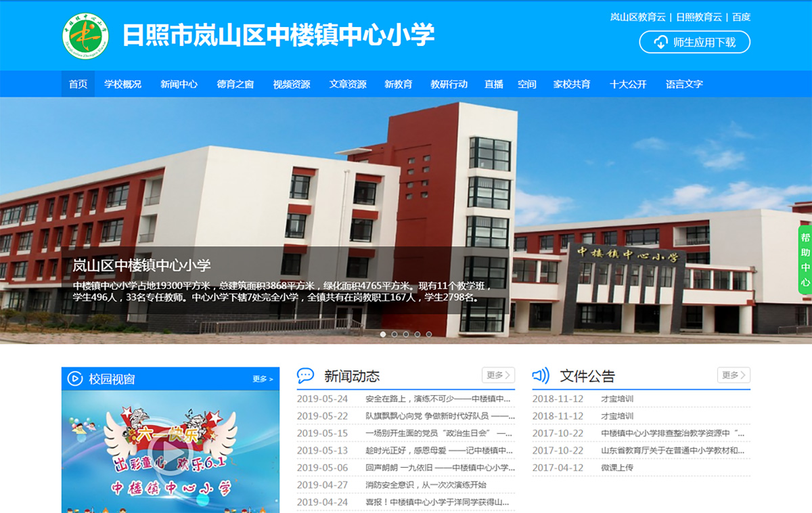The image size is (812, 513).
Task: Open the 2019-05-24 安全在路上 news article
Action: [x=438, y=399]
